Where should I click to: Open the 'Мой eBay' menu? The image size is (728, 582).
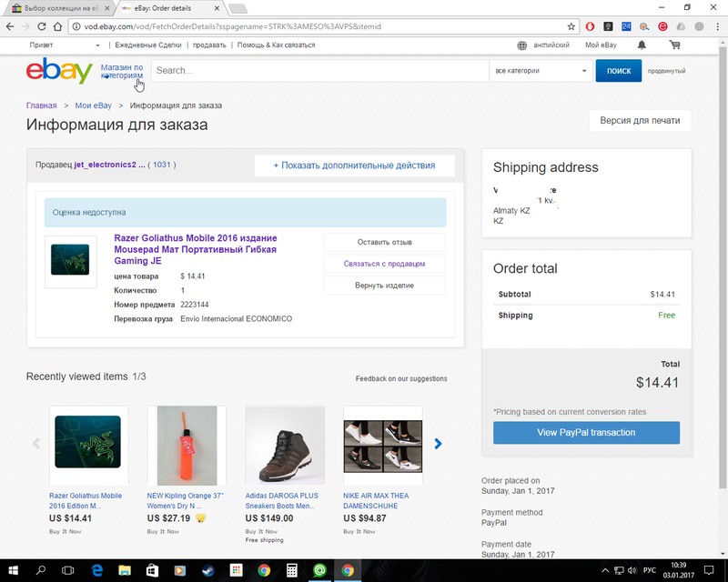coord(601,45)
